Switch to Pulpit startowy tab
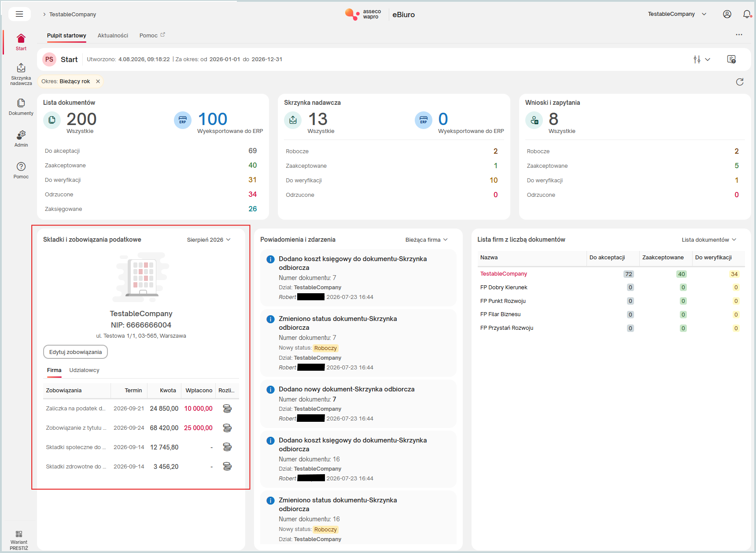 tap(66, 36)
